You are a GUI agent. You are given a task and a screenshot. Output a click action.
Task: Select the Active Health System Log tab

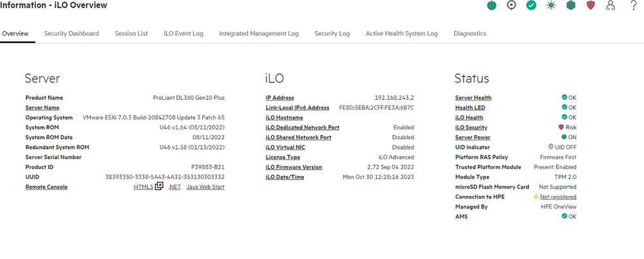(x=402, y=34)
